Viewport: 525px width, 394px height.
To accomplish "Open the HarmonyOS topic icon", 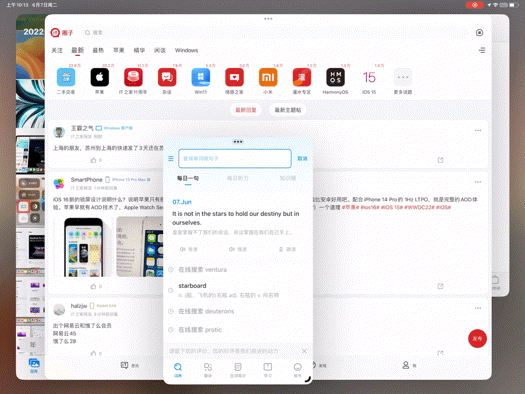I will tap(335, 77).
